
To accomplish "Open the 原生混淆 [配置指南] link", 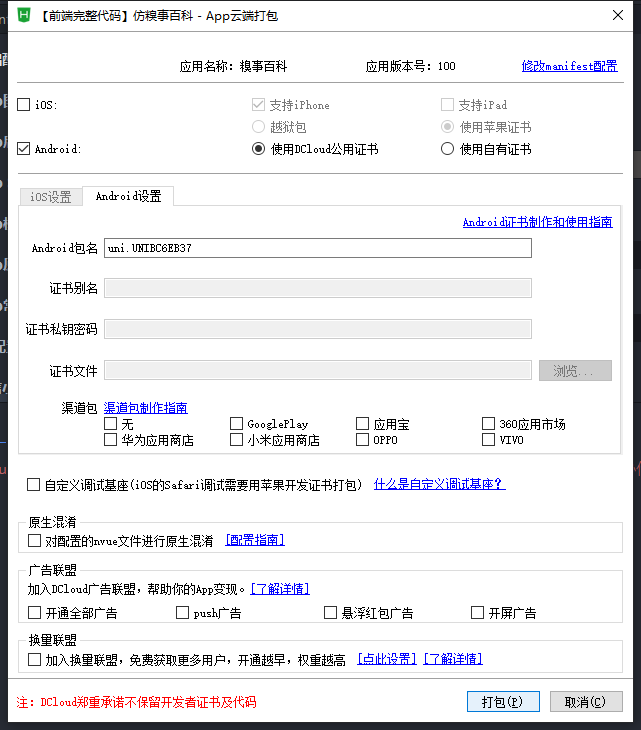I will click(x=255, y=540).
